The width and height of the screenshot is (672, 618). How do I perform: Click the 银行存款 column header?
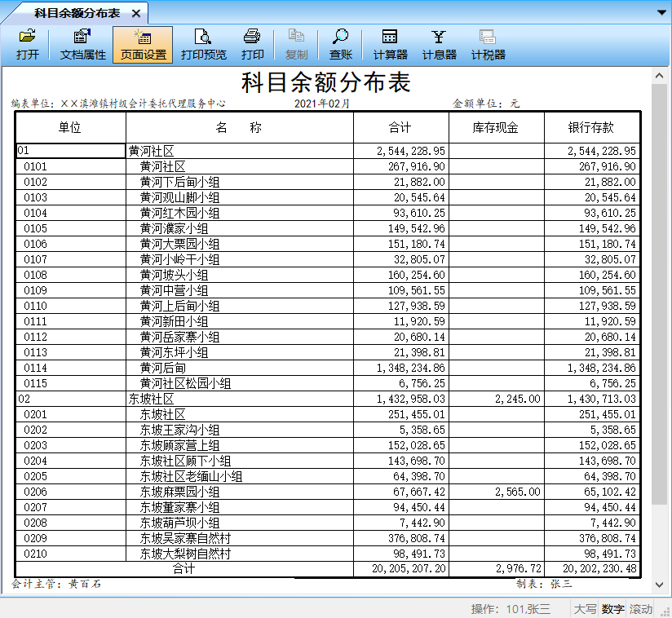coord(591,128)
